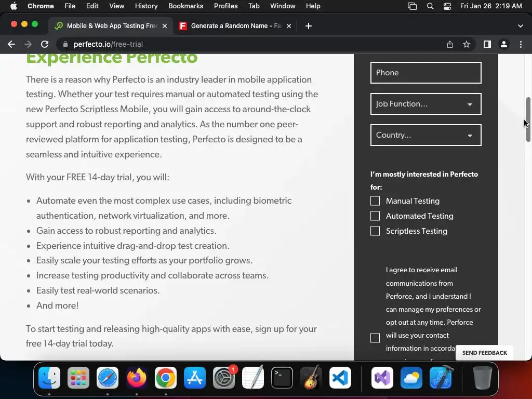Open the Job Function dropdown

point(426,104)
